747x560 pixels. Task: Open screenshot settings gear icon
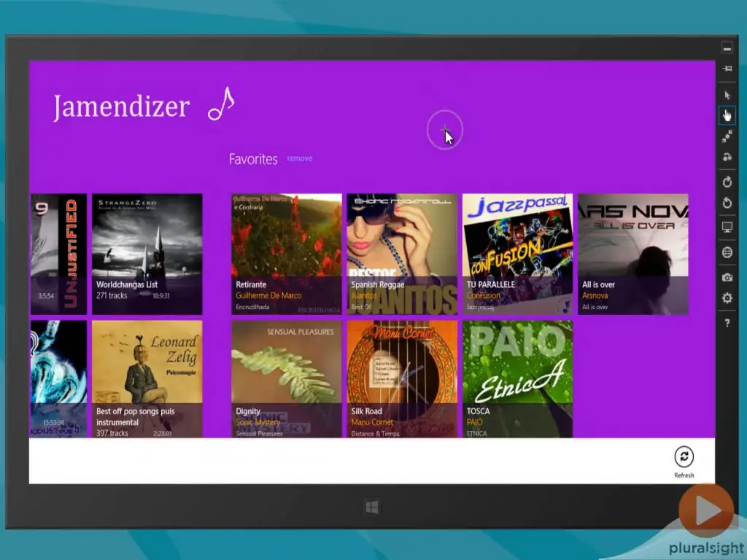click(727, 298)
